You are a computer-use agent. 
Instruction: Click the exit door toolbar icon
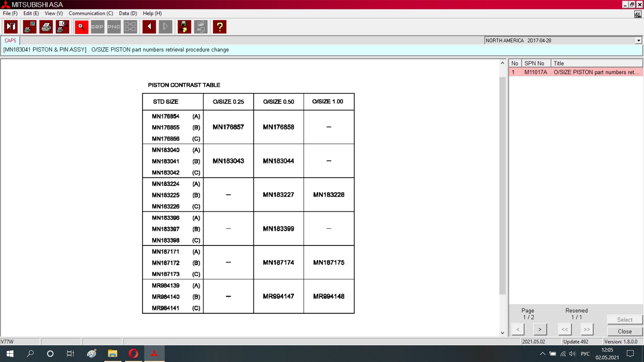(11, 27)
